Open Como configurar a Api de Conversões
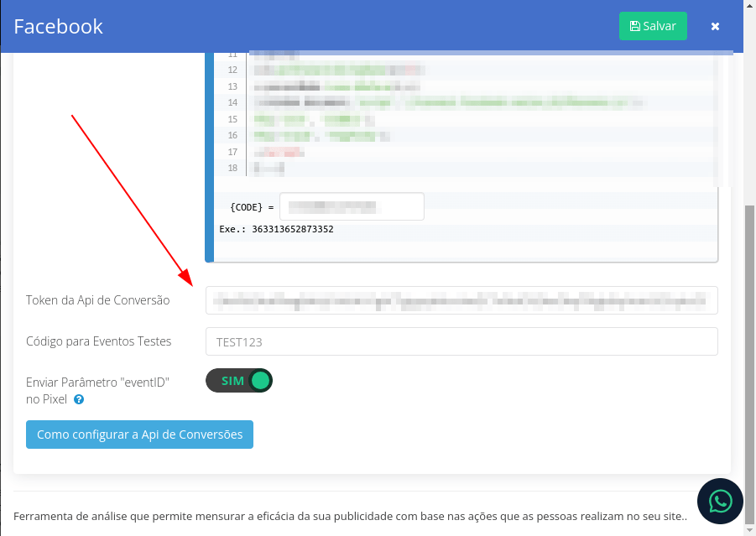This screenshot has height=536, width=756. pos(139,435)
